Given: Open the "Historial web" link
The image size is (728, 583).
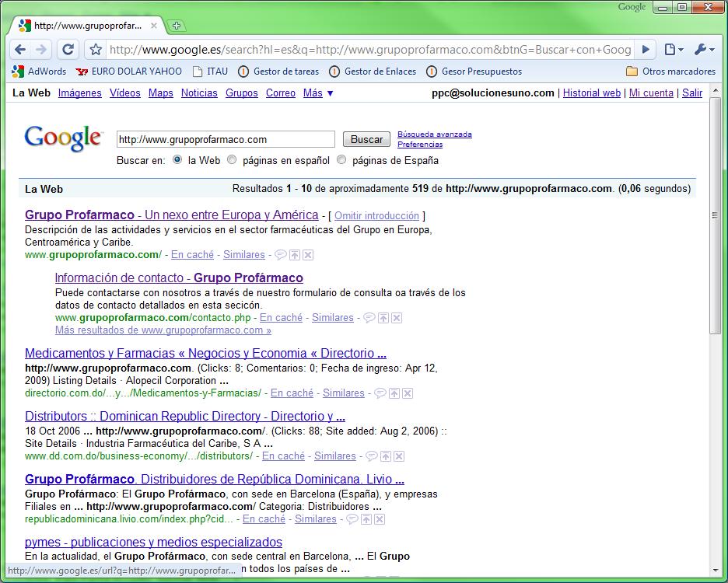Looking at the screenshot, I should point(591,93).
